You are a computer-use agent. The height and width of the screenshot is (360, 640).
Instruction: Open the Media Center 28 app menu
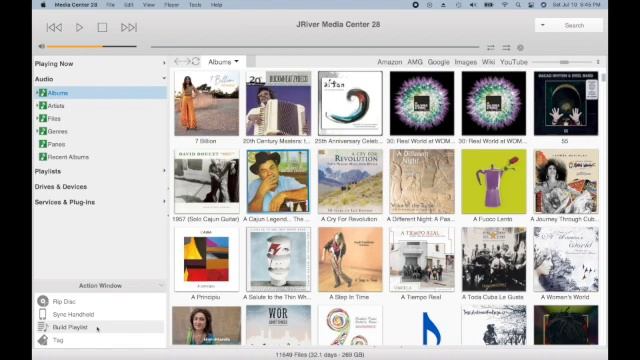click(76, 5)
